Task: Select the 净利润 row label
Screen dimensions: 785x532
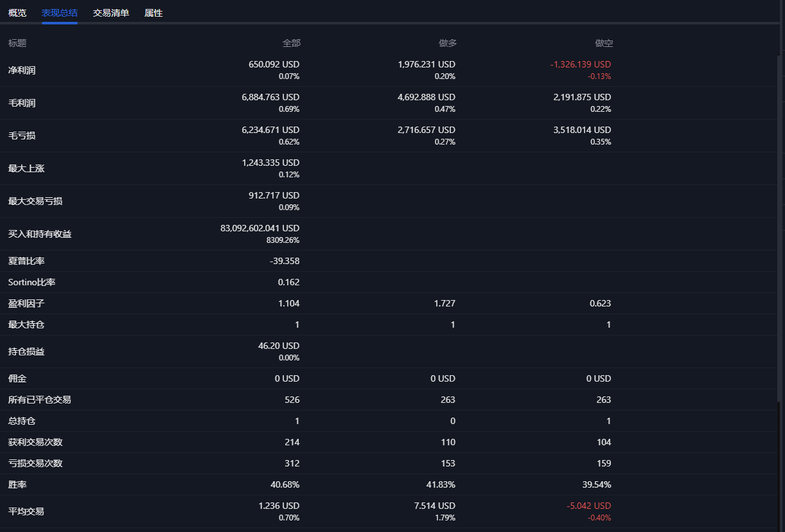Action: [x=22, y=70]
